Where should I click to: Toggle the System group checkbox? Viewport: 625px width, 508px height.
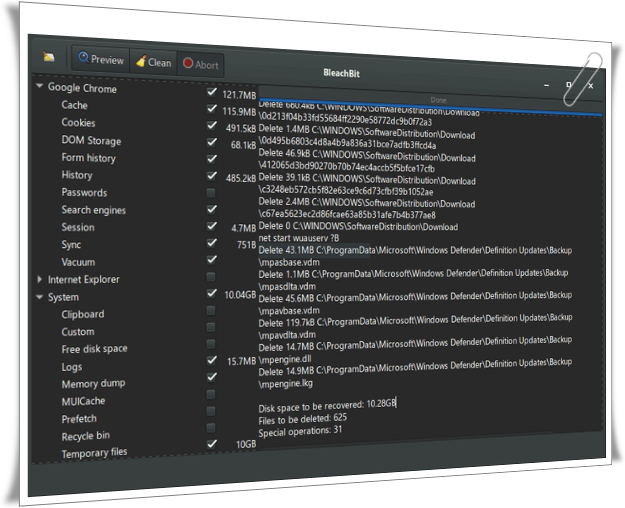click(x=211, y=293)
